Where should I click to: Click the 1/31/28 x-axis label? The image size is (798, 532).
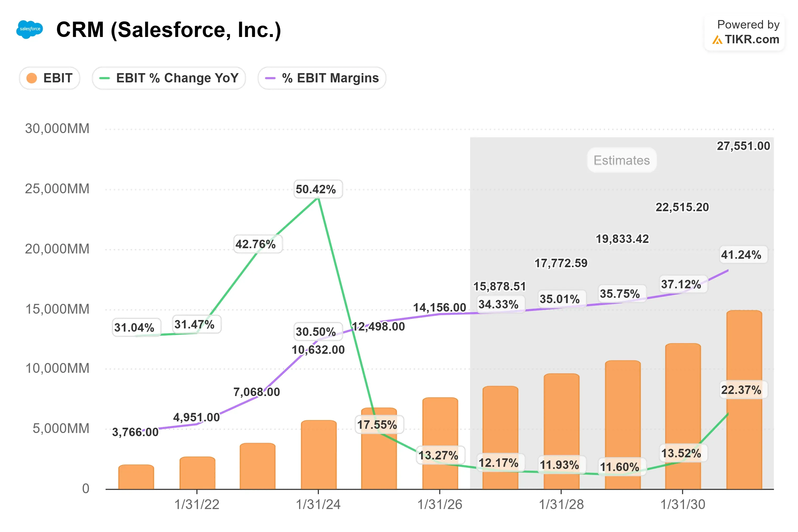[x=561, y=505]
